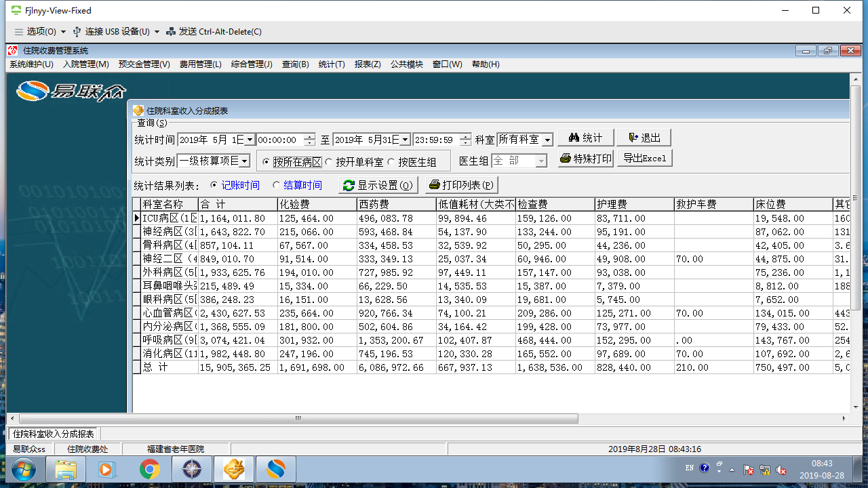Select the 呼吸病区 row name cell
Viewport: 868px width, 488px height.
click(170, 340)
